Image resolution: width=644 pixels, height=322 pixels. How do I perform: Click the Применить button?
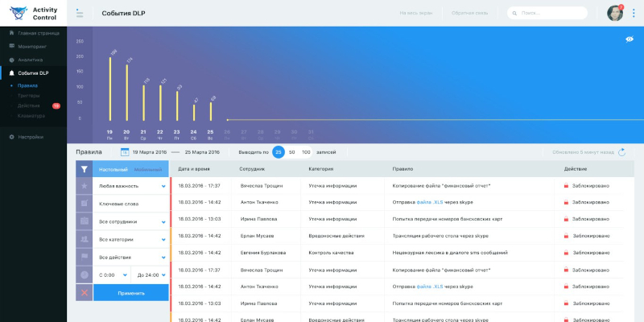point(131,292)
